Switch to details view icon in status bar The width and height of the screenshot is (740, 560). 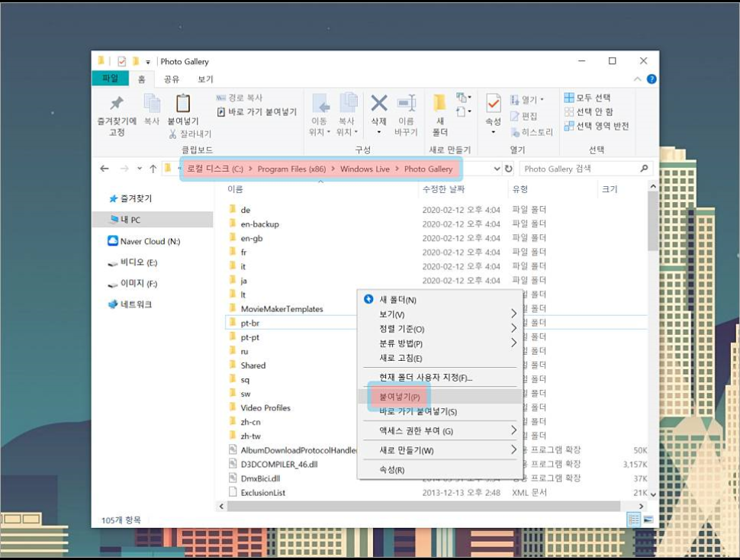[x=633, y=520]
